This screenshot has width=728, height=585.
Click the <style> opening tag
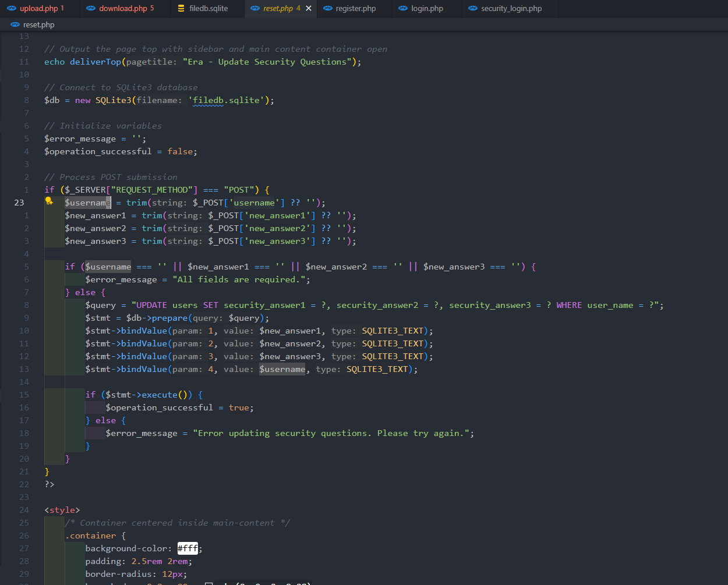click(62, 510)
